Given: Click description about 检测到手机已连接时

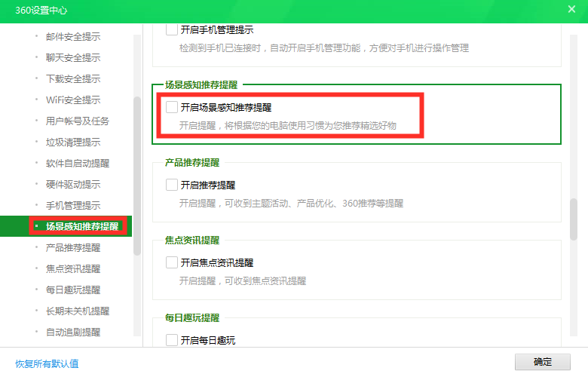Looking at the screenshot, I should [x=324, y=48].
